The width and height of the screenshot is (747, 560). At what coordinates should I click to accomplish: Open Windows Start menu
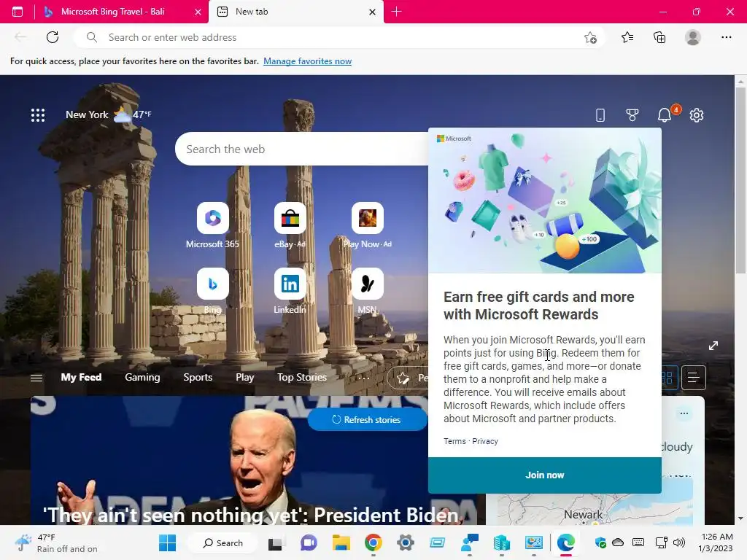pos(167,542)
